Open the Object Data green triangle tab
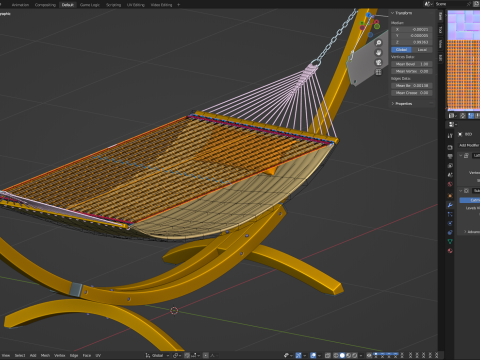Screen dimensions: 480x360 click(x=450, y=241)
